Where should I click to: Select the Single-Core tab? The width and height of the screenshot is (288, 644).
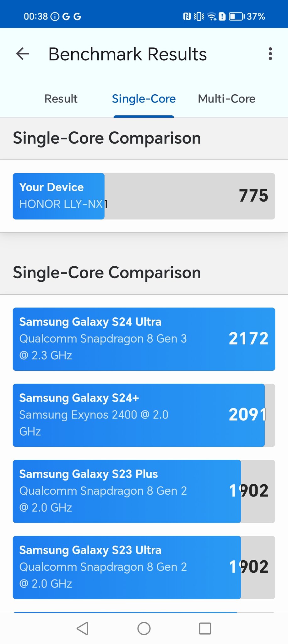click(144, 99)
